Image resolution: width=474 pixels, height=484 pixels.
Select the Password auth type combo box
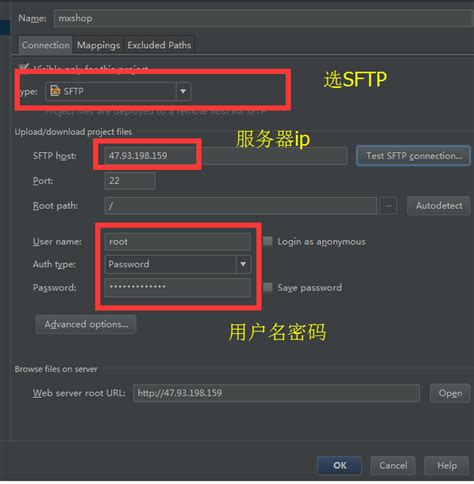pos(178,264)
